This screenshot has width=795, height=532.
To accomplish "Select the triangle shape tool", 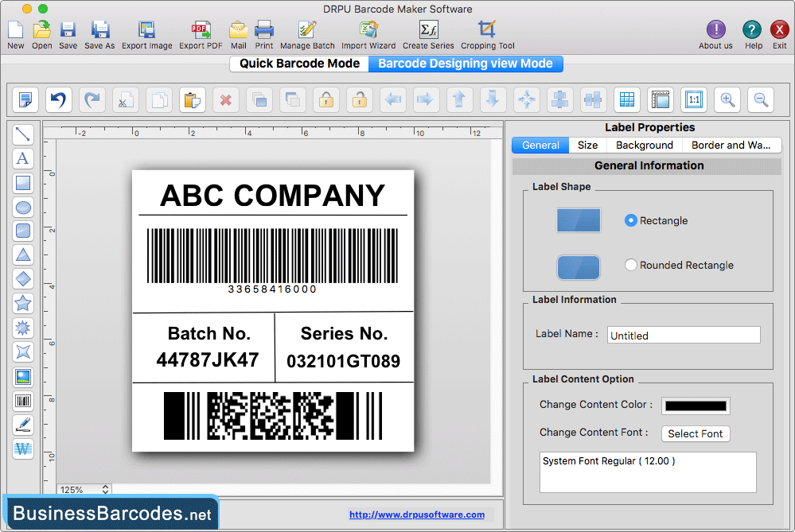I will (x=23, y=254).
